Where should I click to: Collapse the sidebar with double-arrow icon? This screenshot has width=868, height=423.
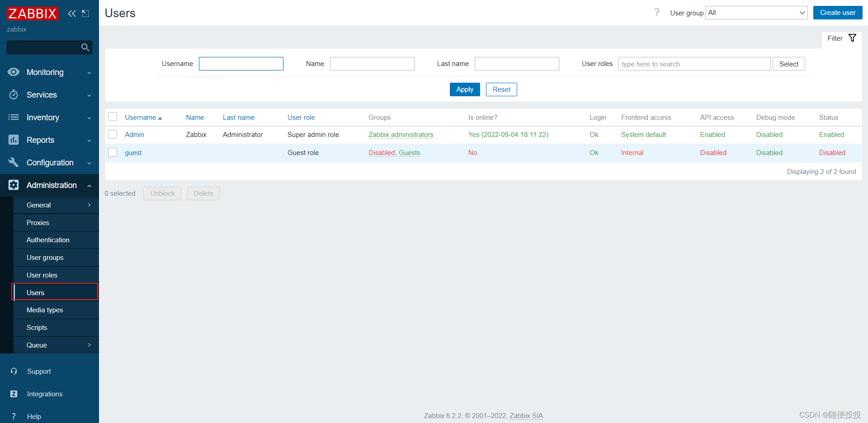72,14
